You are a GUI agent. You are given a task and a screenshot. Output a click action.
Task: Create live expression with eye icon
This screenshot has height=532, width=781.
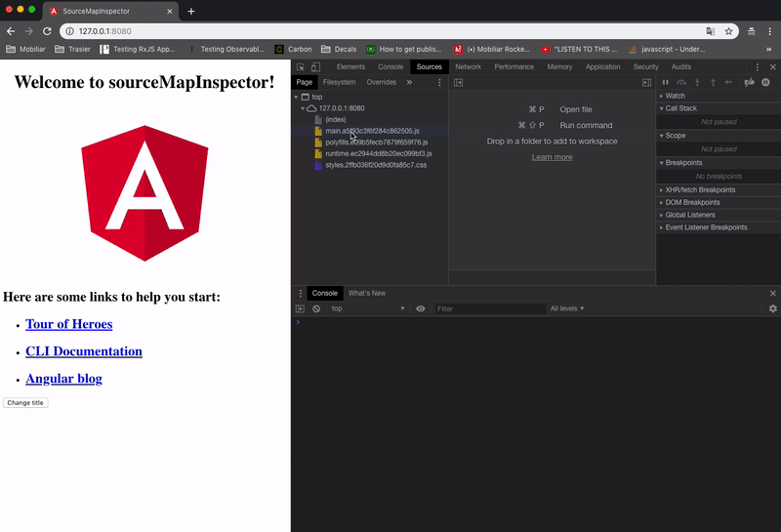(421, 308)
